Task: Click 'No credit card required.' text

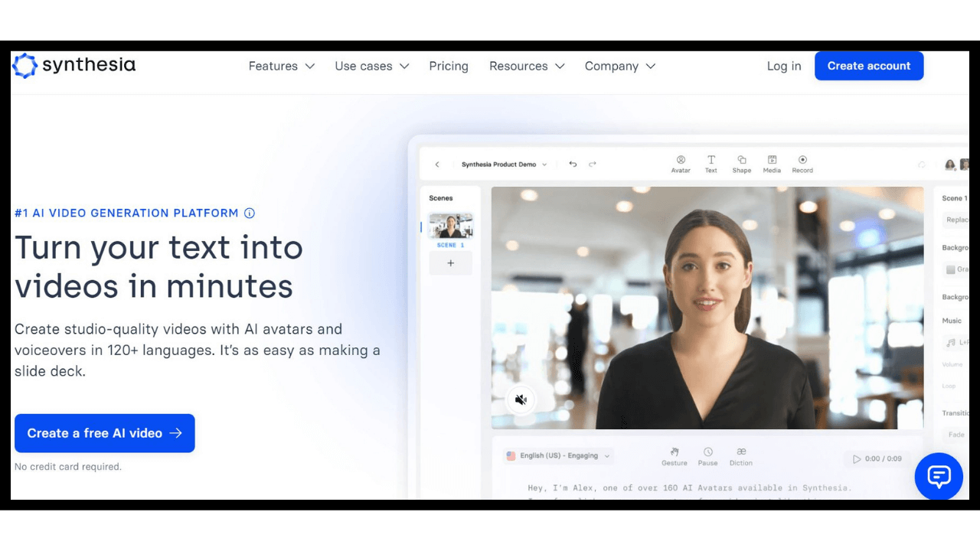Action: tap(68, 467)
